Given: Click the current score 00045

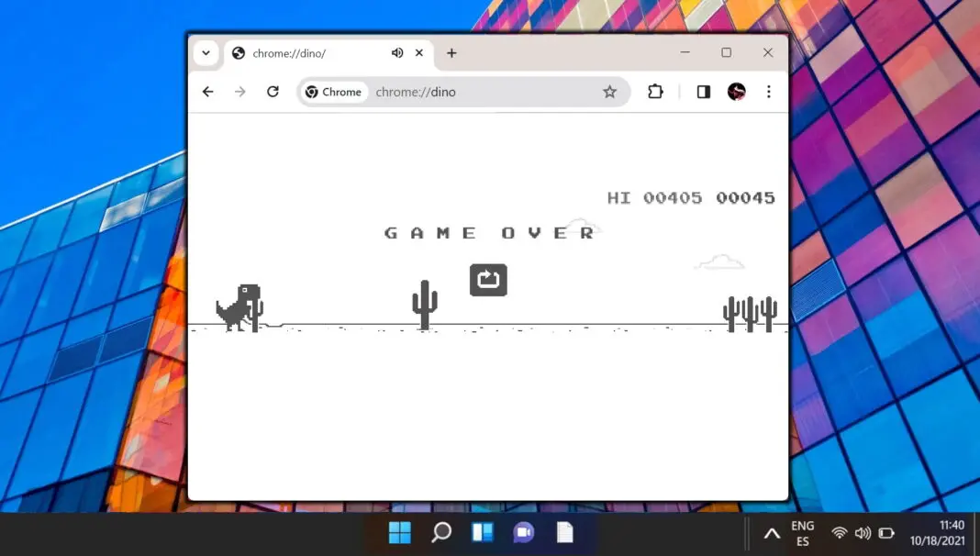Looking at the screenshot, I should (745, 198).
